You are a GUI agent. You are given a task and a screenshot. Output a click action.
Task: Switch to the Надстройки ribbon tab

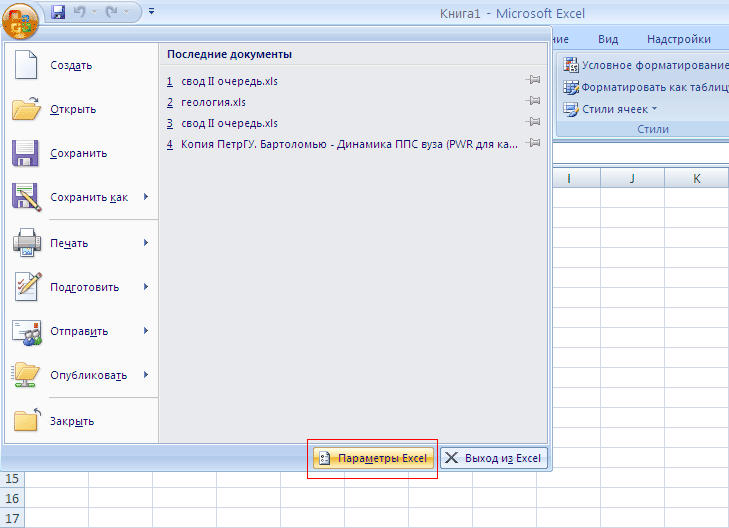678,40
